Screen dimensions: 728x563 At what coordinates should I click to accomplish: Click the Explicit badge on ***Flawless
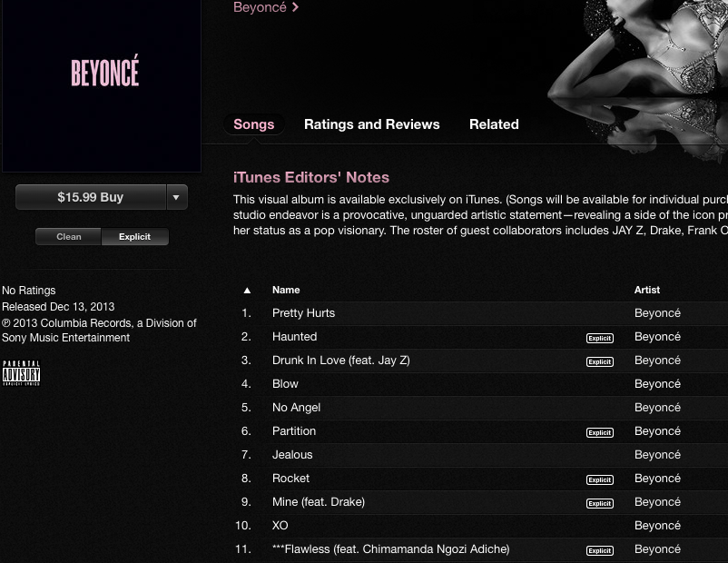(599, 550)
